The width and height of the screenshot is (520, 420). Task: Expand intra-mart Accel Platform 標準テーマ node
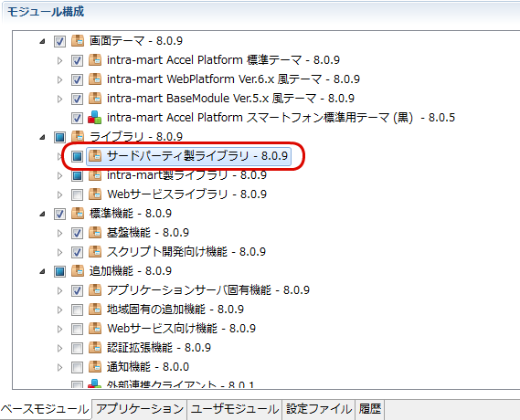pos(59,60)
